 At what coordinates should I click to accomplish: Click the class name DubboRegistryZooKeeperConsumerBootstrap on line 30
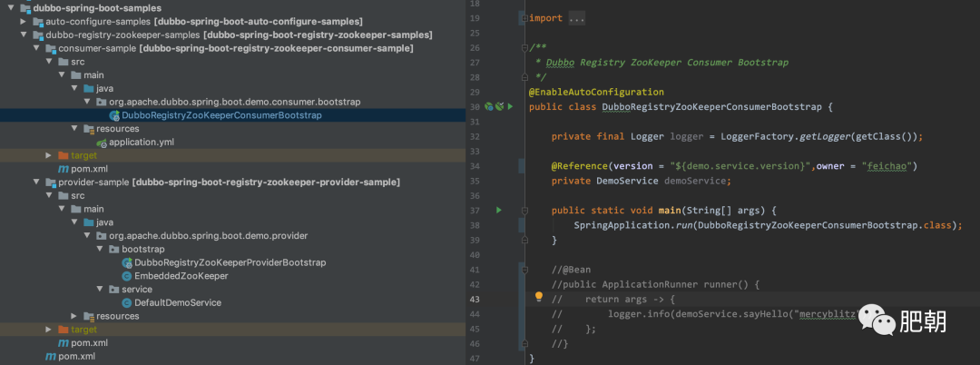712,107
